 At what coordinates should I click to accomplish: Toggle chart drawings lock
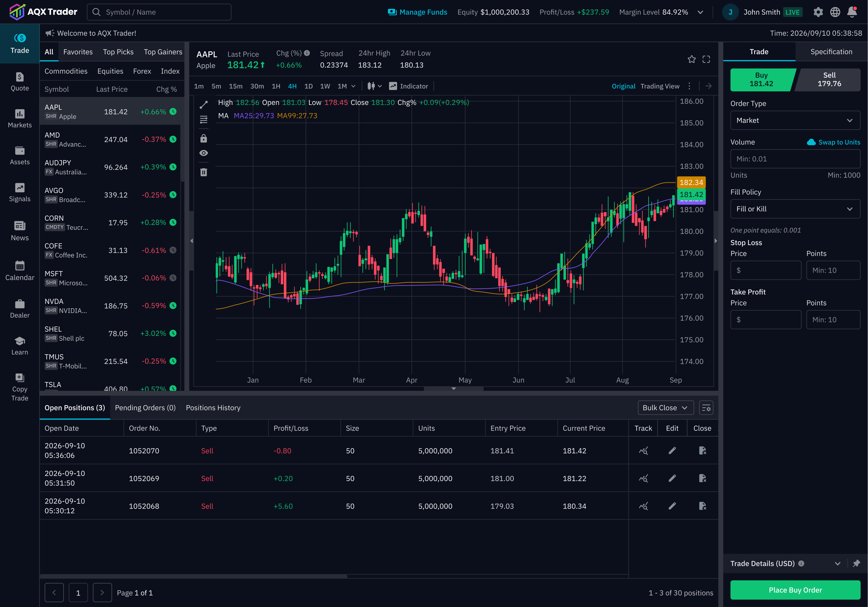click(204, 138)
